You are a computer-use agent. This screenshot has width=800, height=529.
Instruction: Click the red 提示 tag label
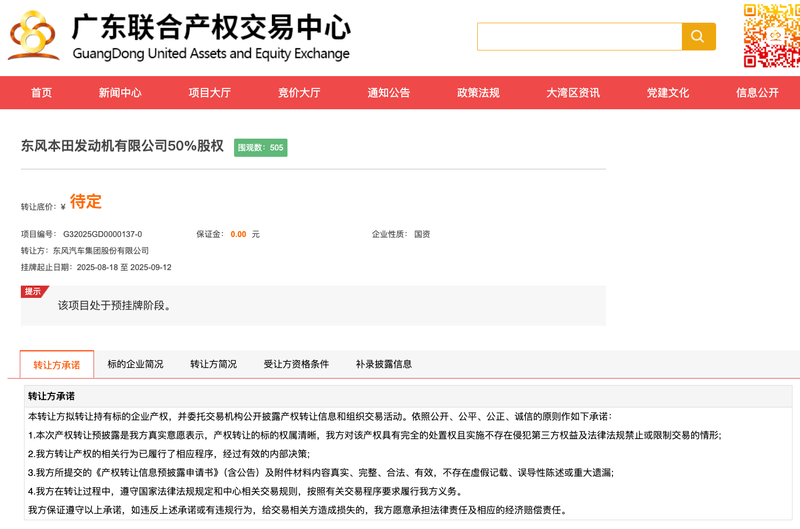click(x=33, y=291)
